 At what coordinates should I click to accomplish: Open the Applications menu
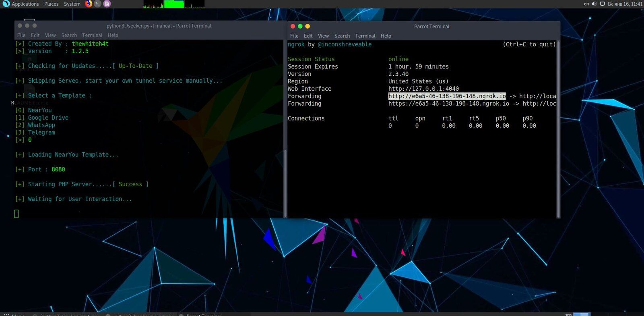point(25,4)
